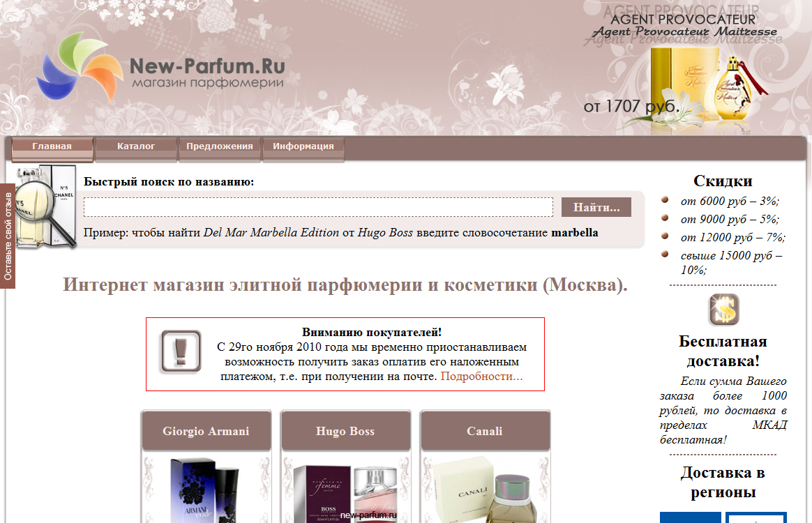This screenshot has width=812, height=523.
Task: Click the Найти... search button
Action: [596, 207]
